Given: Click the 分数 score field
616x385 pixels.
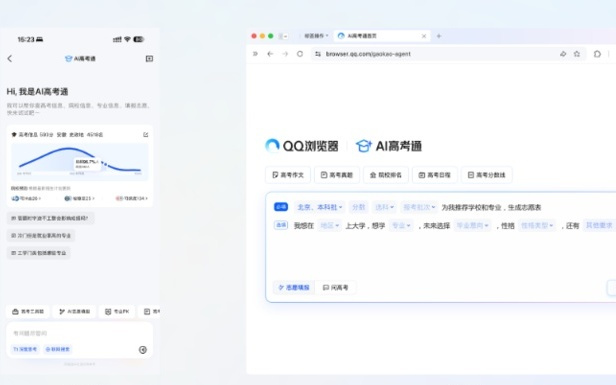Looking at the screenshot, I should coord(358,207).
